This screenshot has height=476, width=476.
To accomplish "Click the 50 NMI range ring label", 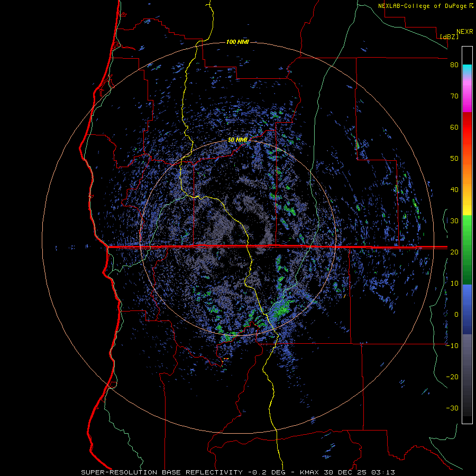I will point(237,140).
